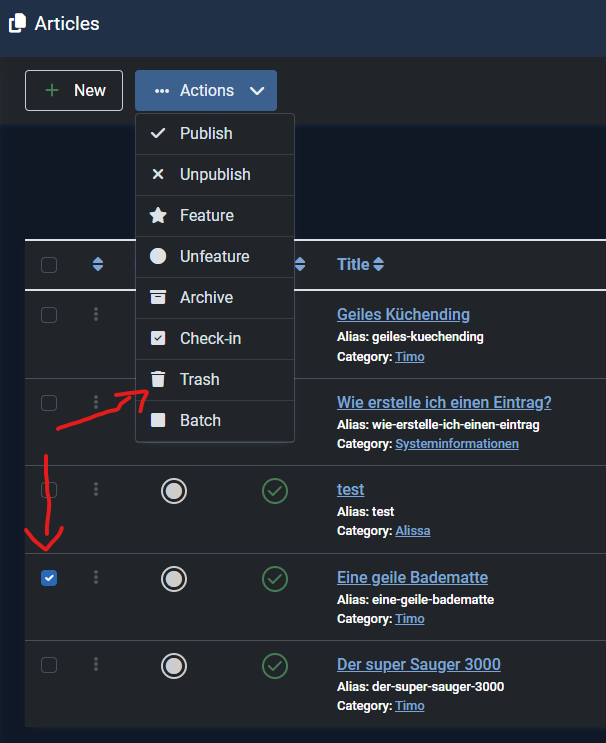This screenshot has height=743, width=606.
Task: Click the featured circle icon for test article
Action: [174, 491]
